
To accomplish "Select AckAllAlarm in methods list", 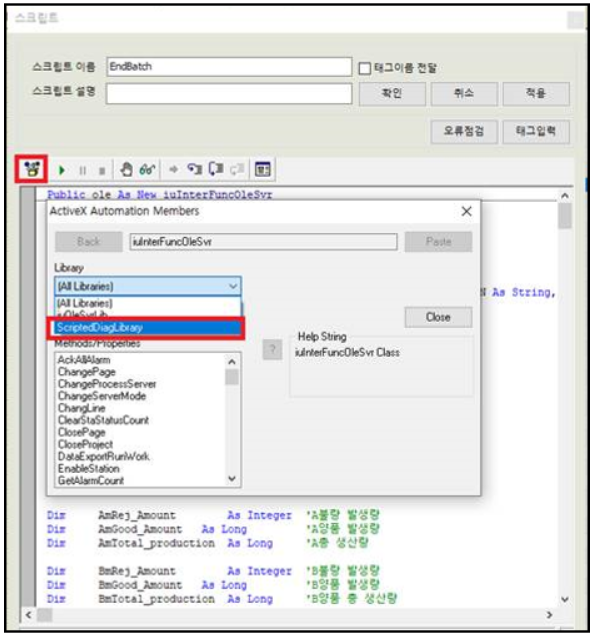I will click(x=84, y=360).
